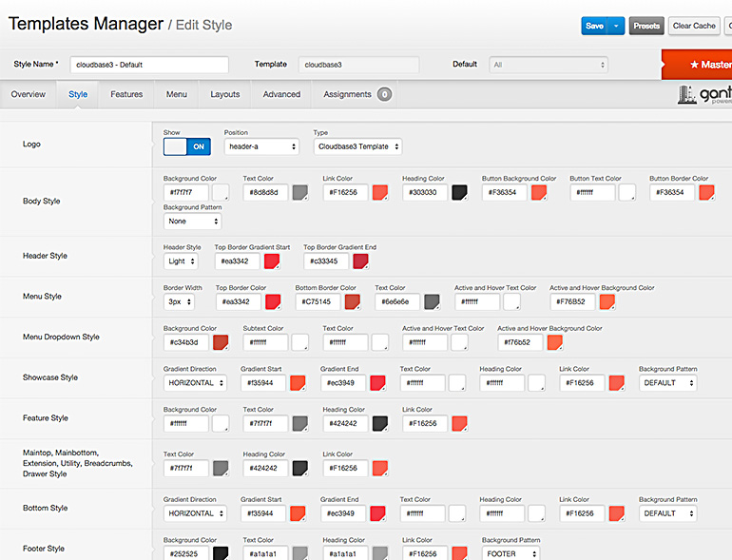Click the Assignments count badge

click(385, 94)
